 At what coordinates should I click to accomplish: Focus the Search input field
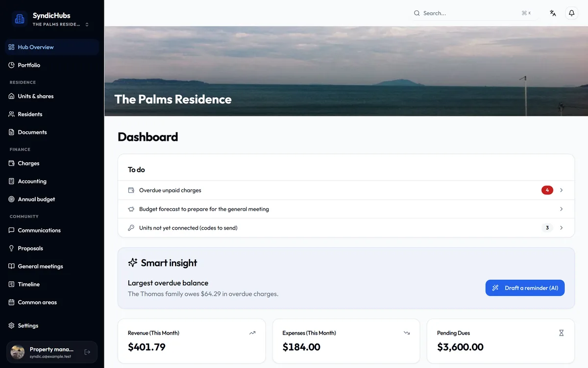pyautogui.click(x=474, y=13)
